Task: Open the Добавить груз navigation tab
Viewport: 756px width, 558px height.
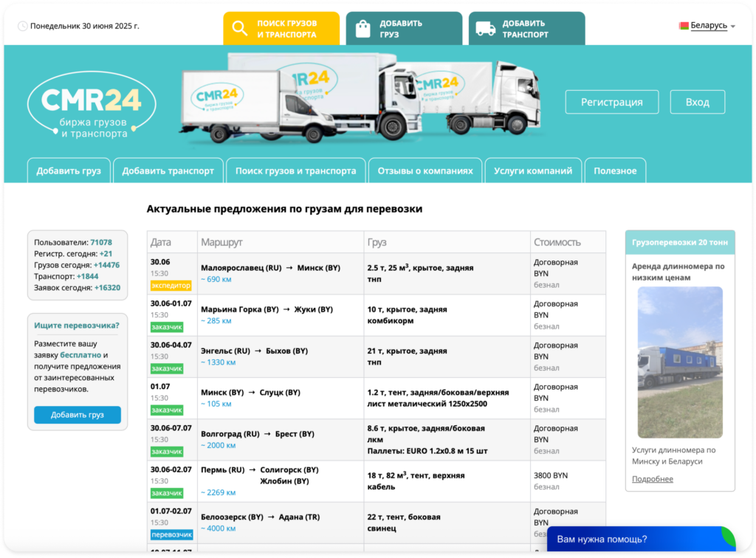Action: click(x=69, y=170)
